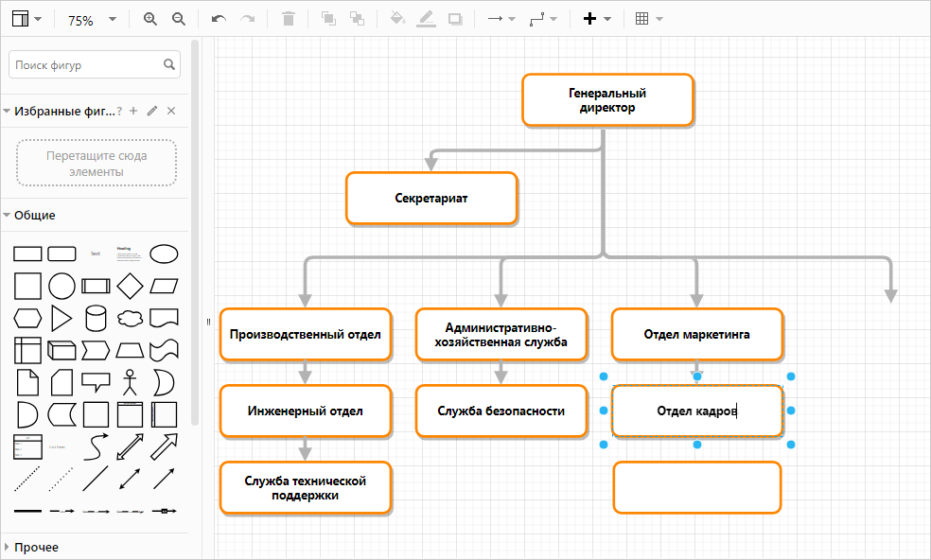The height and width of the screenshot is (560, 931).
Task: Open the table insert dropdown
Action: pyautogui.click(x=649, y=19)
